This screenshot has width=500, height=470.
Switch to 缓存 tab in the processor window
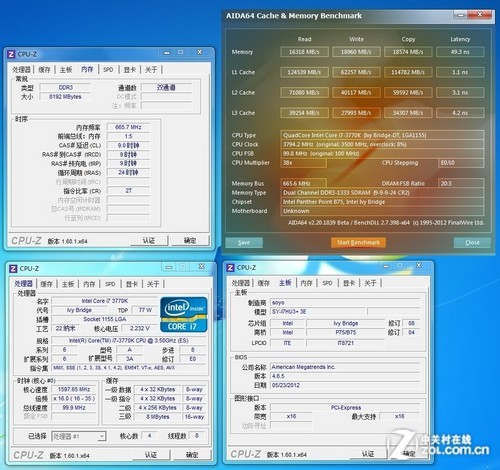point(46,284)
